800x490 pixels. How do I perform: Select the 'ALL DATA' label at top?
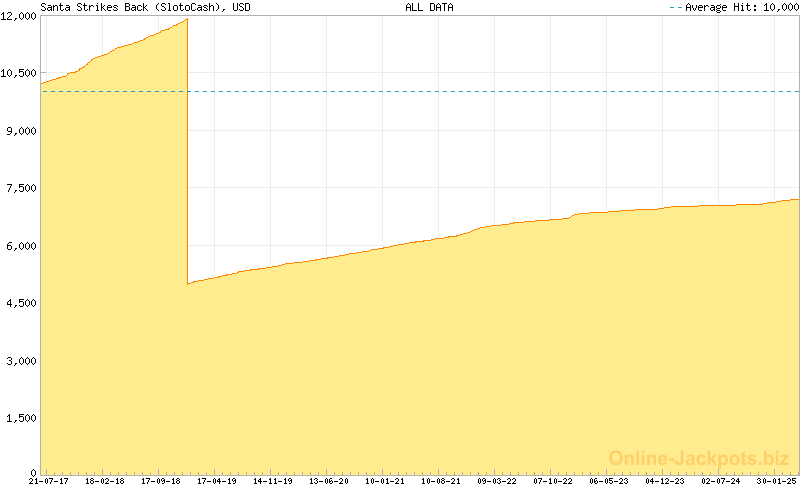click(x=429, y=7)
